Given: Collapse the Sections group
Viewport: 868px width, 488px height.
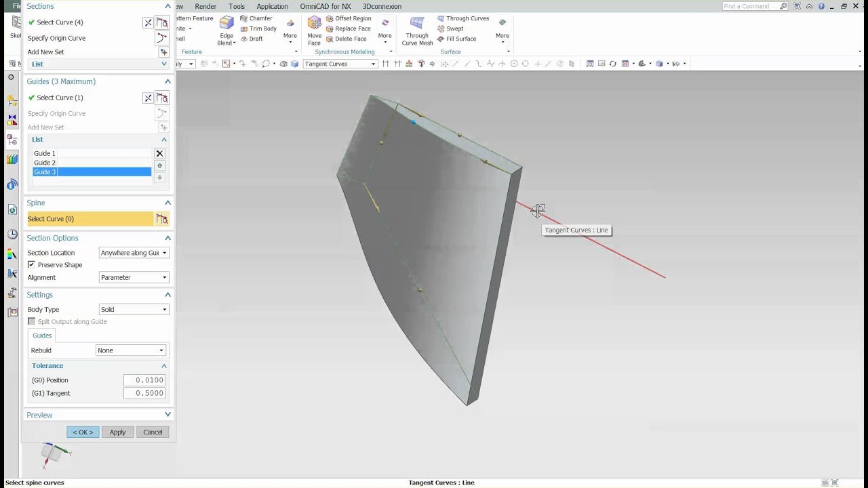Looking at the screenshot, I should (x=167, y=6).
